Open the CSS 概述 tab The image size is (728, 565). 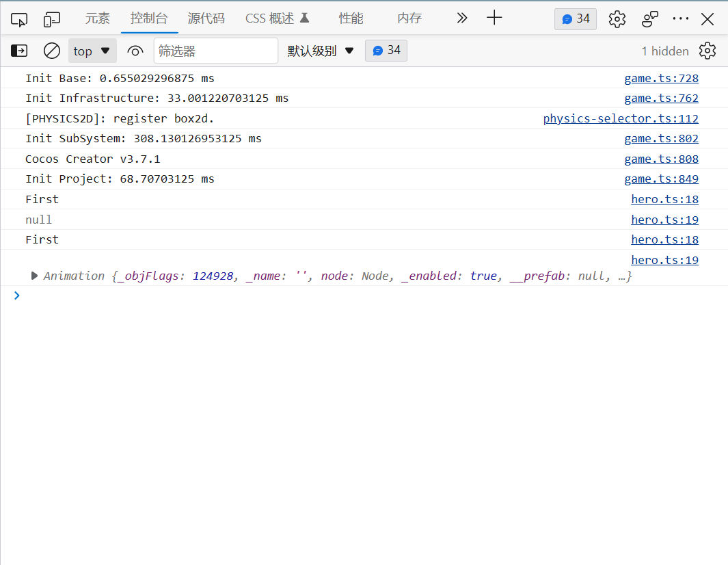click(x=277, y=18)
